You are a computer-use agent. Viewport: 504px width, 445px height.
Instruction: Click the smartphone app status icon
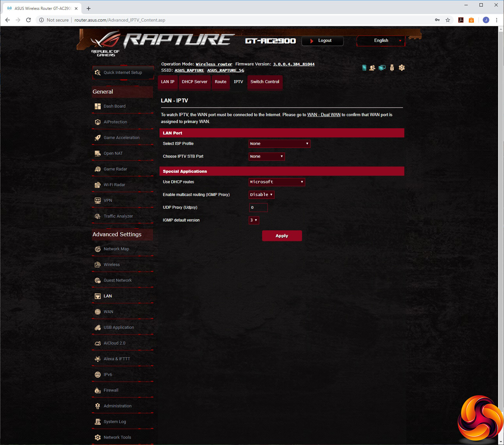point(364,68)
